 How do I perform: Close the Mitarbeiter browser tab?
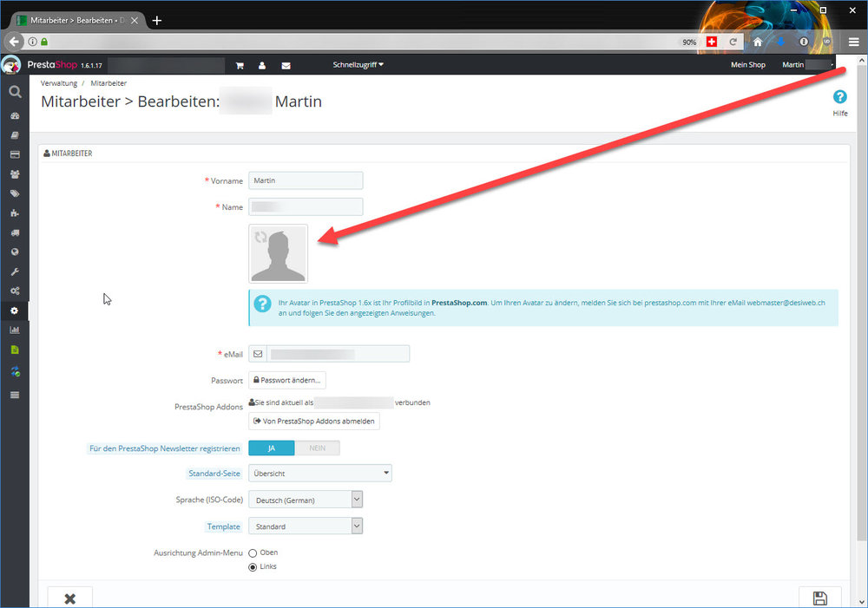pyautogui.click(x=135, y=21)
